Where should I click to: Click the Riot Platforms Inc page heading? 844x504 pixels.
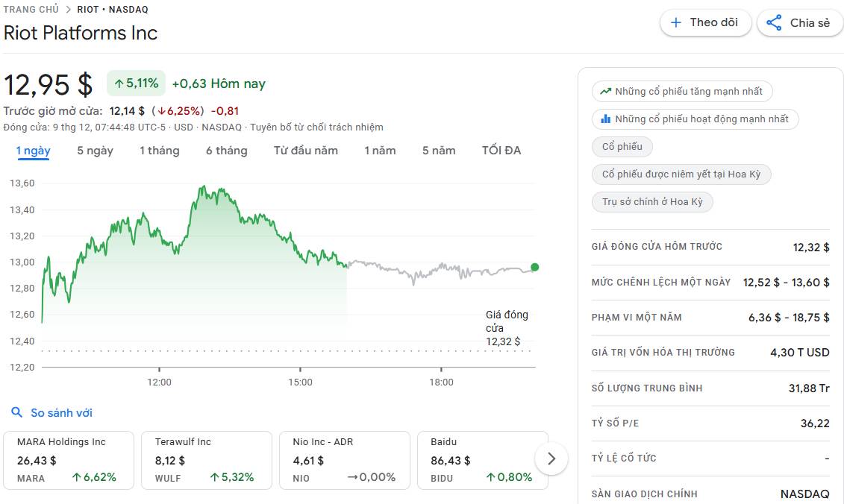(x=81, y=33)
